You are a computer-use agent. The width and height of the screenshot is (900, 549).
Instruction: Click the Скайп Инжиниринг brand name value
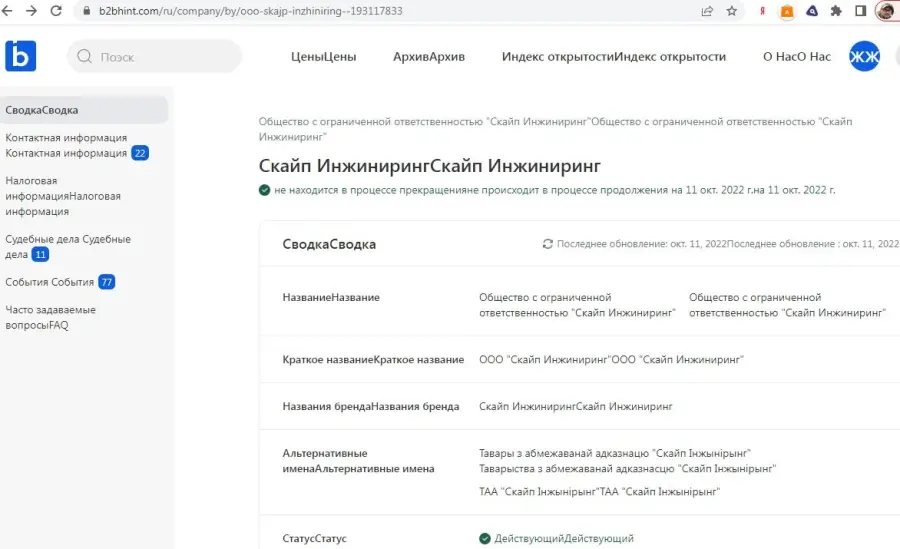[x=576, y=407]
